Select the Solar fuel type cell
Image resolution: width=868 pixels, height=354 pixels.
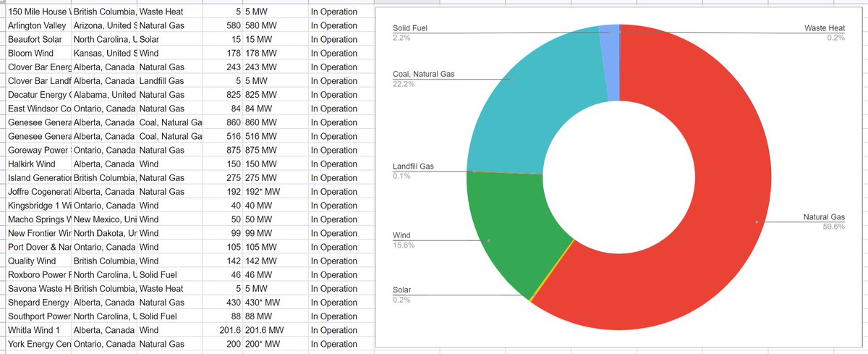[x=169, y=39]
